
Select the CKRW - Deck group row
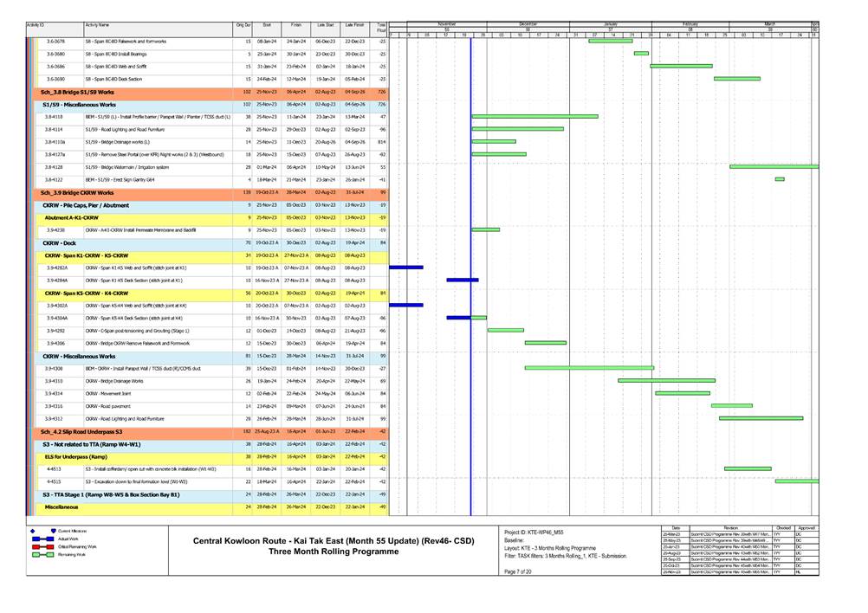click(60, 243)
